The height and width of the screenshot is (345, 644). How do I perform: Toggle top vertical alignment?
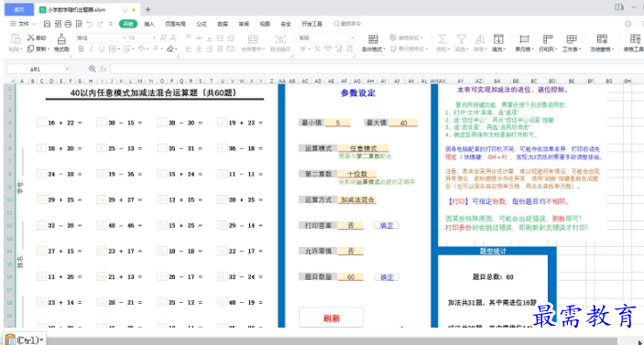[x=189, y=38]
